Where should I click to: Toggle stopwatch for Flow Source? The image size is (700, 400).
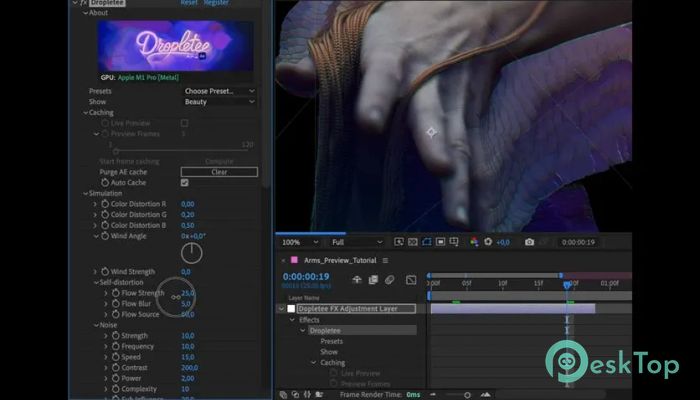[x=116, y=314]
